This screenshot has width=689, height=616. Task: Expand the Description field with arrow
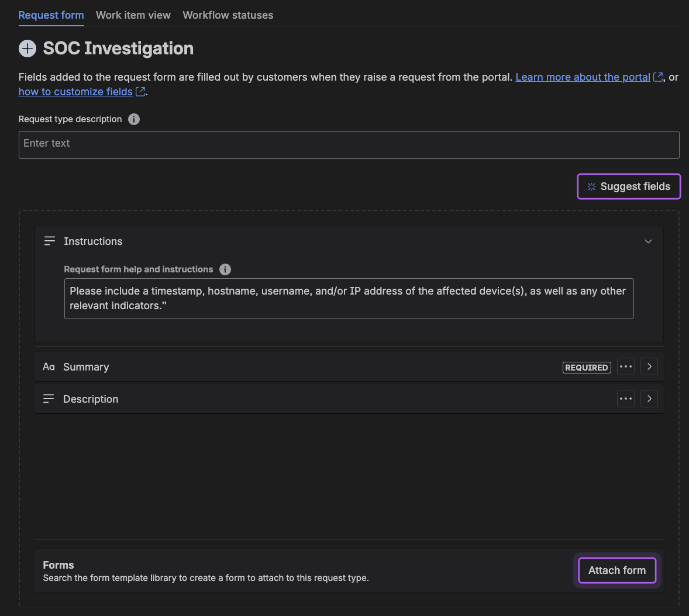tap(649, 399)
